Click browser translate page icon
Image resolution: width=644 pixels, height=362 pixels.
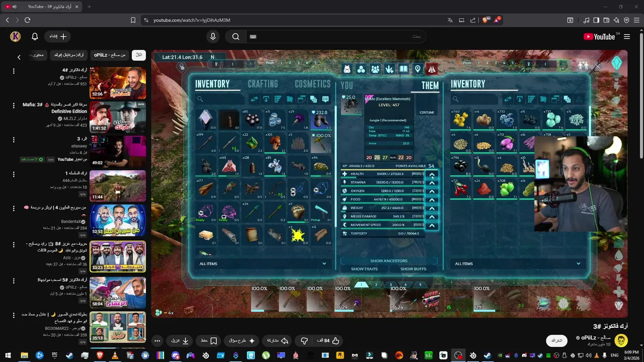coord(450,20)
